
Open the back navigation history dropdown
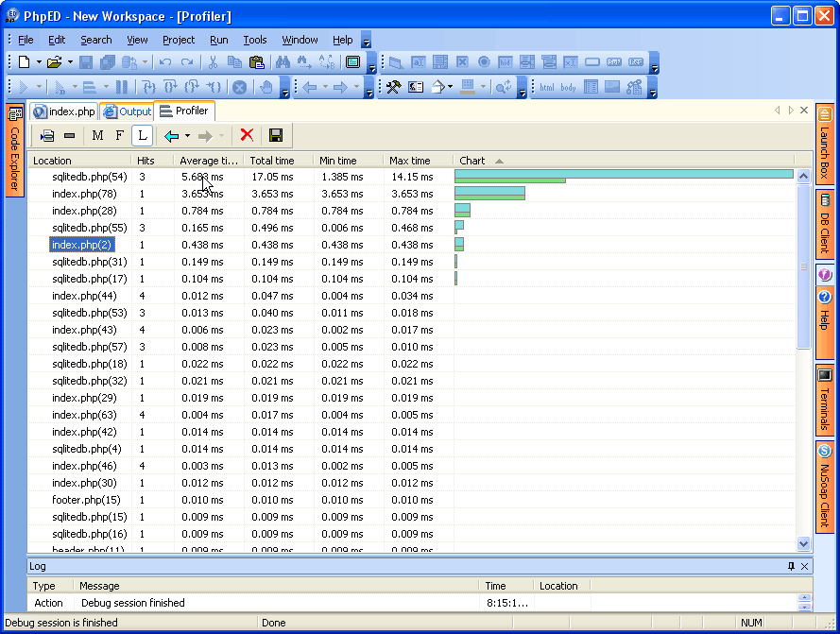[185, 135]
